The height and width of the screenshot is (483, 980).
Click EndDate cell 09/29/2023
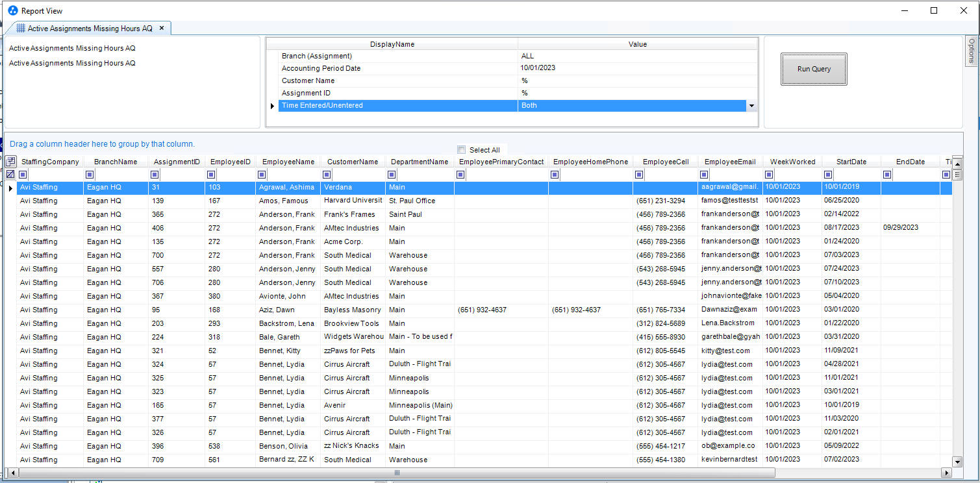click(x=910, y=228)
